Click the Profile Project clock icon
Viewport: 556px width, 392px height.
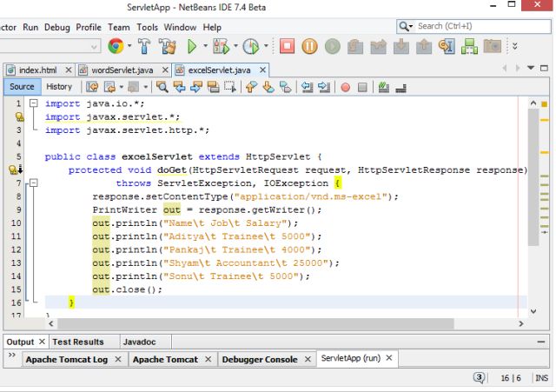pyautogui.click(x=251, y=46)
